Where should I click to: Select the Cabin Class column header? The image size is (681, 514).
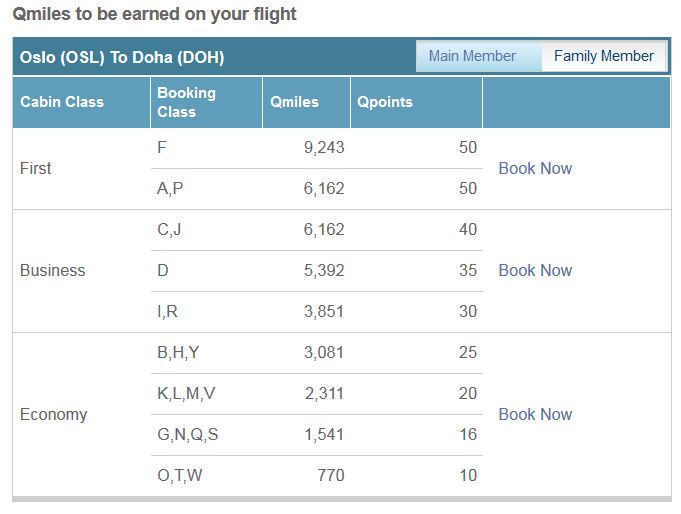pos(81,102)
